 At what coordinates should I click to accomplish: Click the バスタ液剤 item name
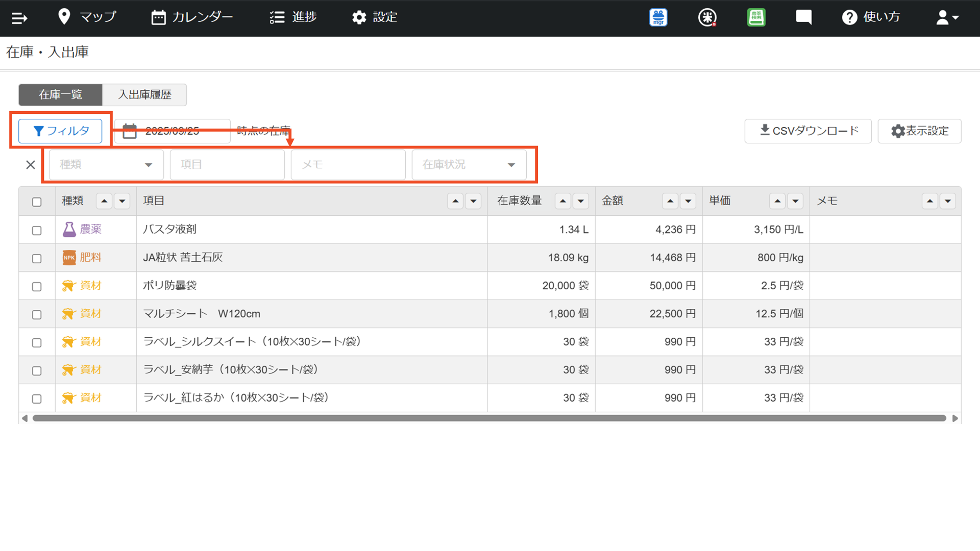tap(170, 230)
